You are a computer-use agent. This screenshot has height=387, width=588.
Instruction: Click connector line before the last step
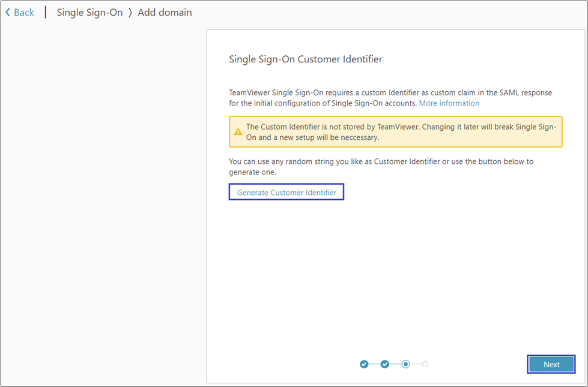(x=416, y=364)
